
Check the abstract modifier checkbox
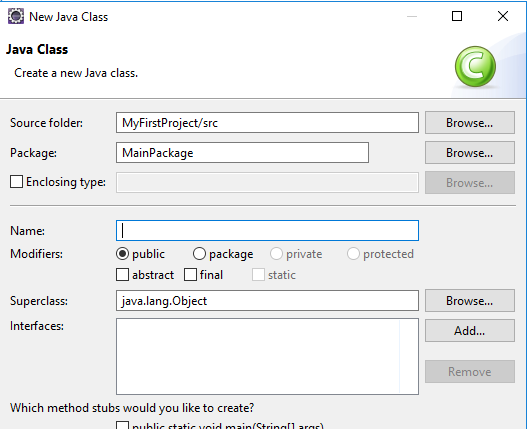(122, 275)
